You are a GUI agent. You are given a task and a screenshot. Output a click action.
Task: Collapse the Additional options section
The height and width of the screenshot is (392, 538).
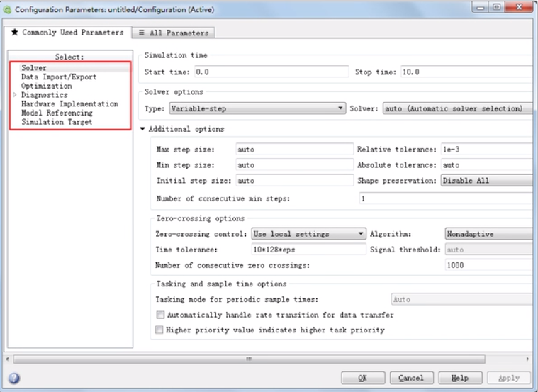pos(142,129)
